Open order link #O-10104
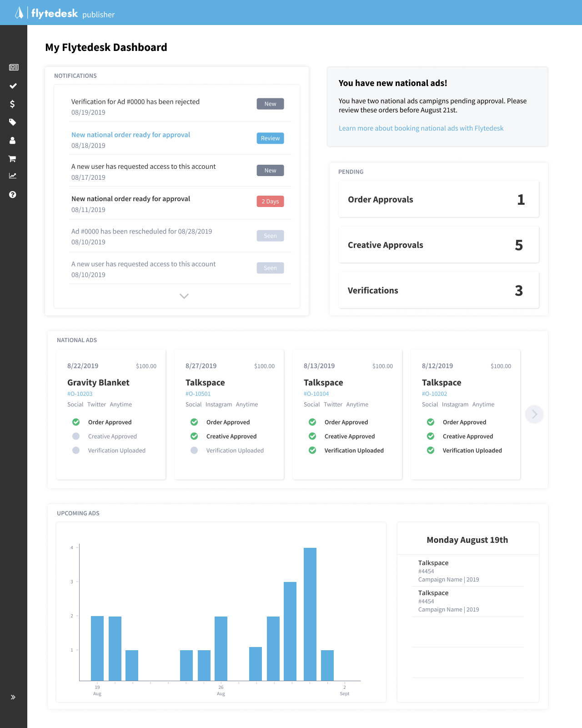This screenshot has width=582, height=728. tap(316, 394)
